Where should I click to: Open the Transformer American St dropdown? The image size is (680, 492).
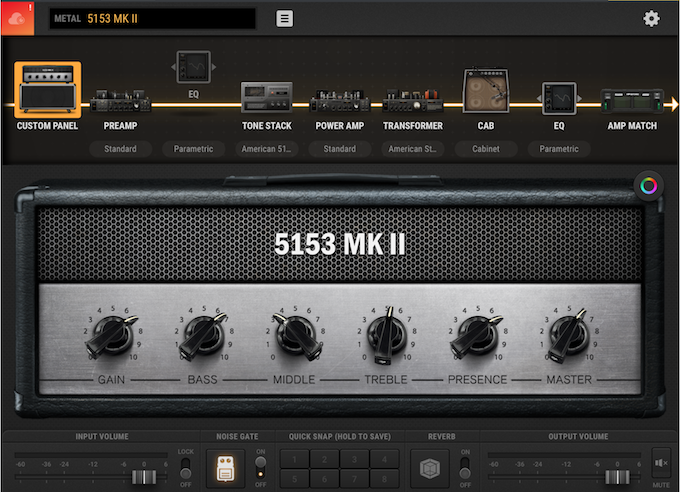point(413,149)
